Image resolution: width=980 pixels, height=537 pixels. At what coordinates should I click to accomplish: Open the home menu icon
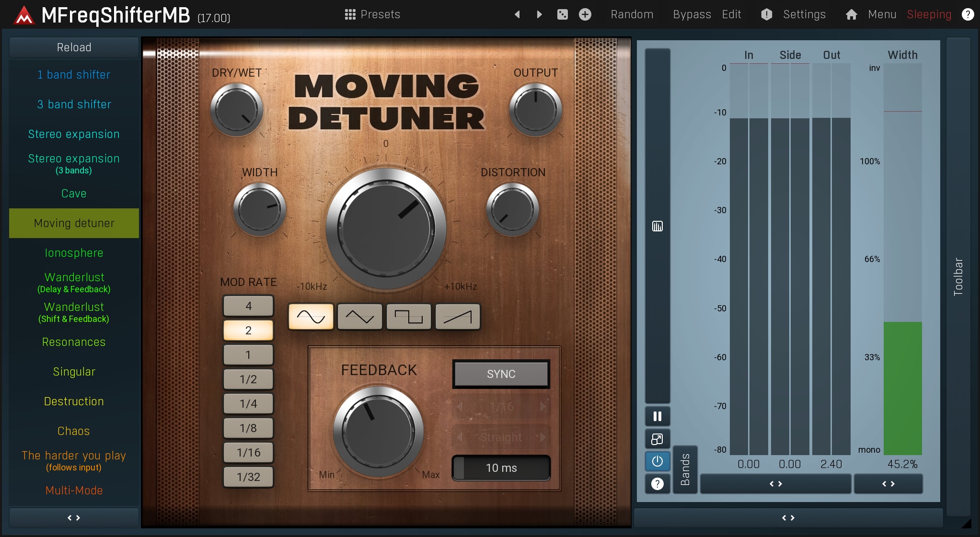point(851,14)
